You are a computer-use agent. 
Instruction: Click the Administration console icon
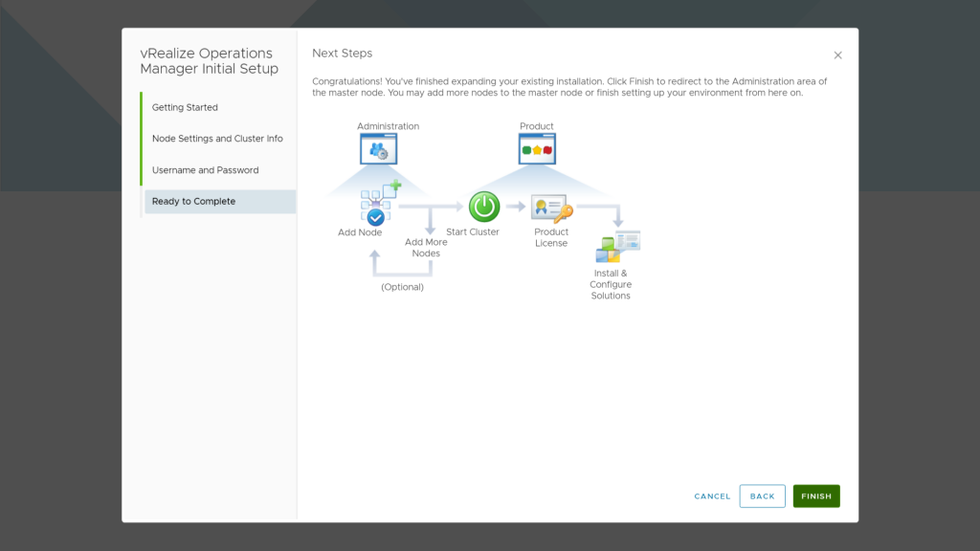[378, 148]
